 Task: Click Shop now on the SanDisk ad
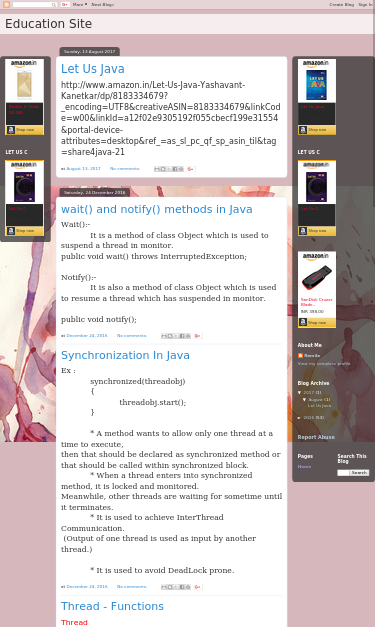click(x=317, y=322)
